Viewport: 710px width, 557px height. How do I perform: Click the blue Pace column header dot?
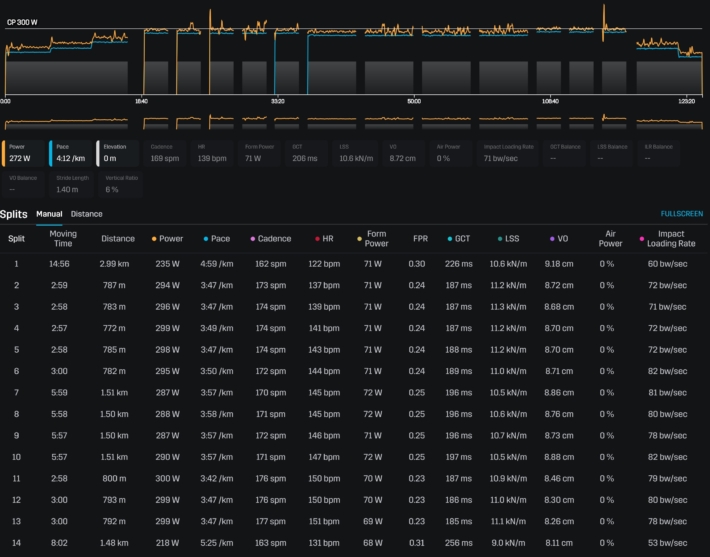206,239
